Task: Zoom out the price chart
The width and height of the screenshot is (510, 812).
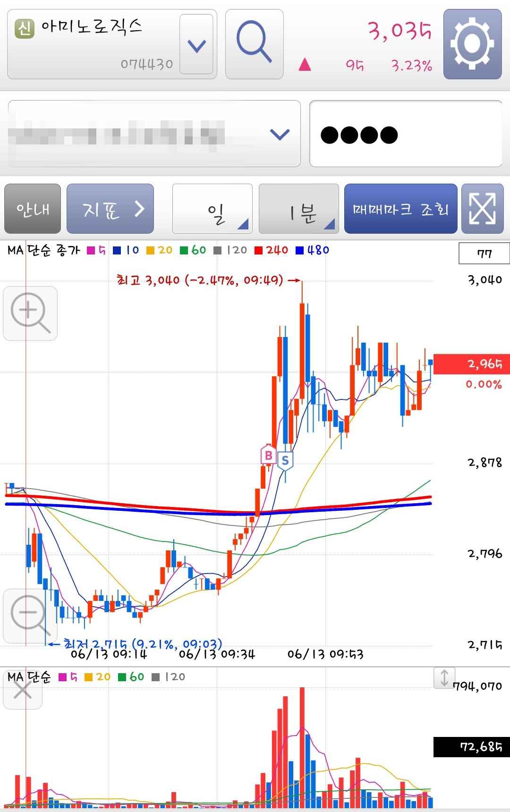Action: 30,616
